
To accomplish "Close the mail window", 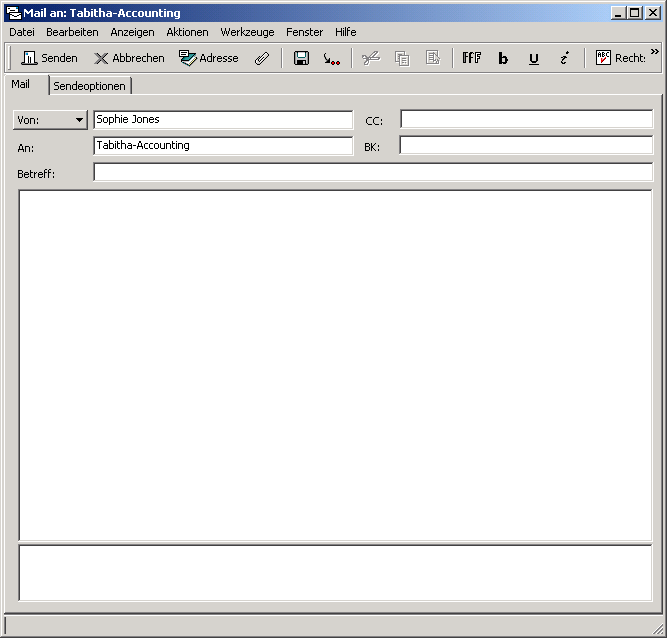I will pos(653,13).
